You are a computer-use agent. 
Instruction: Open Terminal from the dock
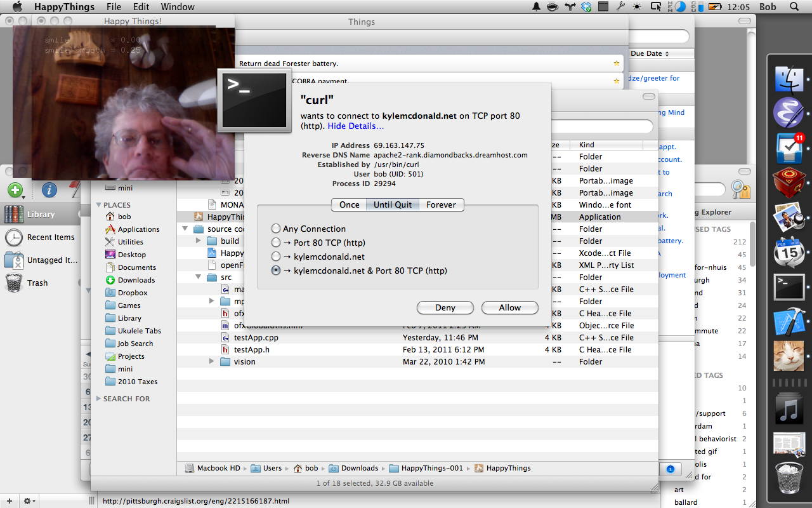tap(789, 287)
